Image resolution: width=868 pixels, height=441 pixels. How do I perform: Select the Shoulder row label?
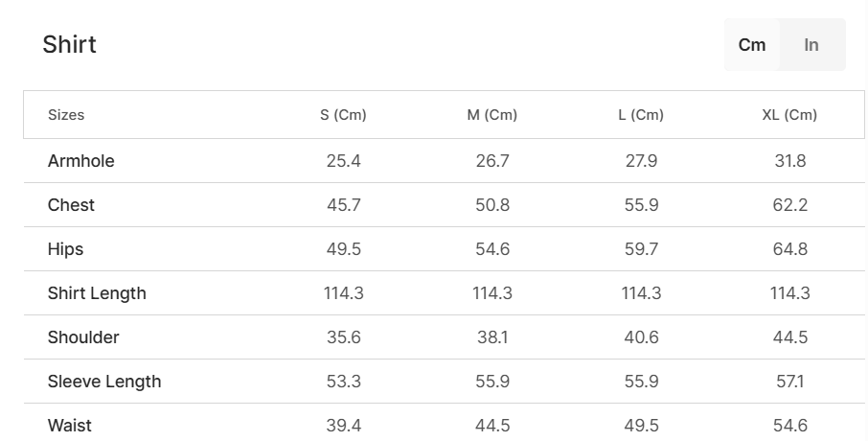(x=83, y=337)
